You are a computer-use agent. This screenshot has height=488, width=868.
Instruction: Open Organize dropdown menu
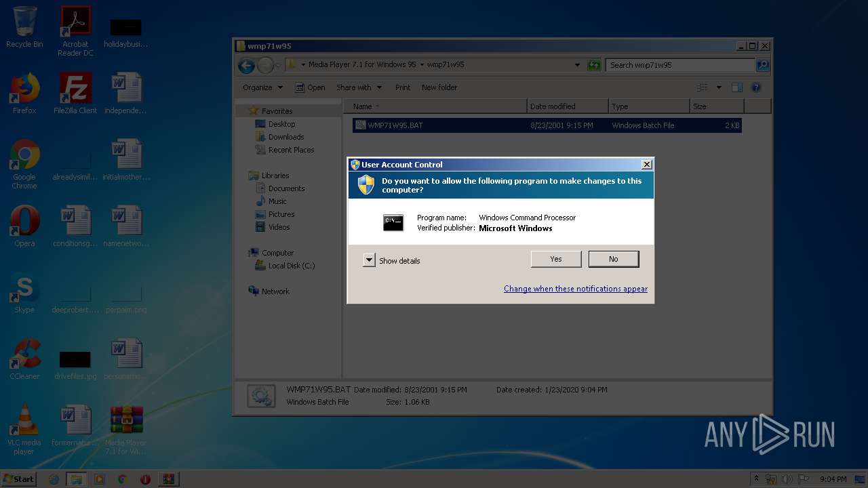(x=262, y=87)
